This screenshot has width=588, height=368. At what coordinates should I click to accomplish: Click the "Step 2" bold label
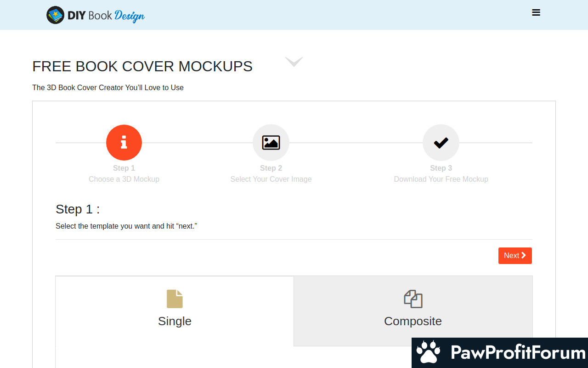coord(271,168)
